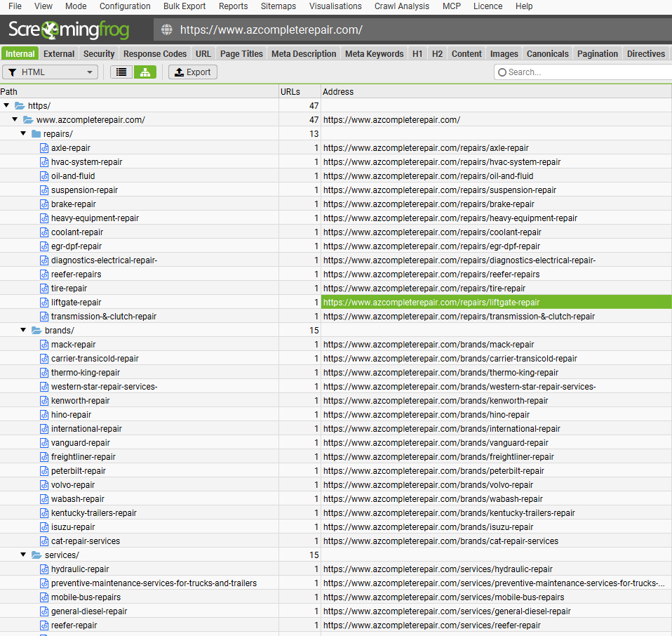Click the search magnifier icon
Screen dimensions: 672x636
502,72
